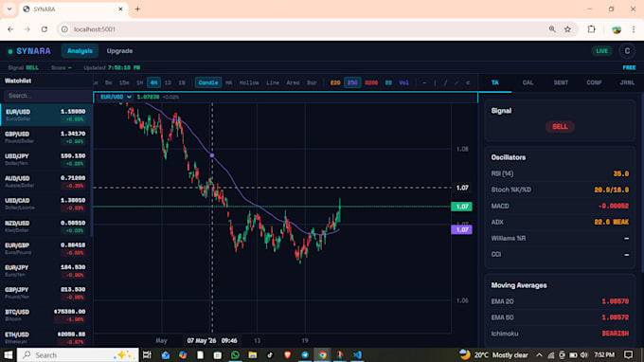Select the horizontal line drawing tool
This screenshot has width=644, height=362.
[424, 82]
